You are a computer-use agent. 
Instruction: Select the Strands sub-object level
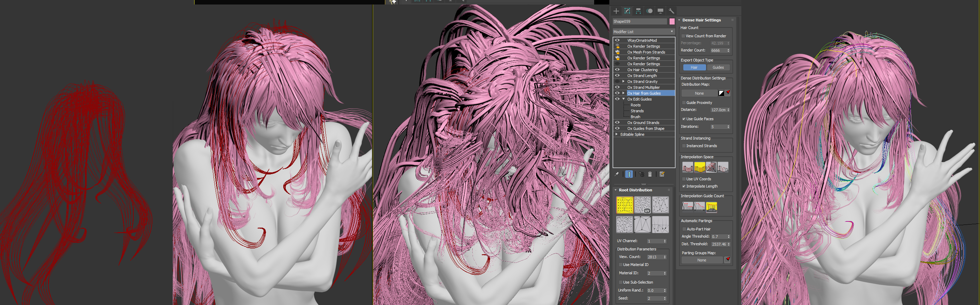click(x=637, y=111)
